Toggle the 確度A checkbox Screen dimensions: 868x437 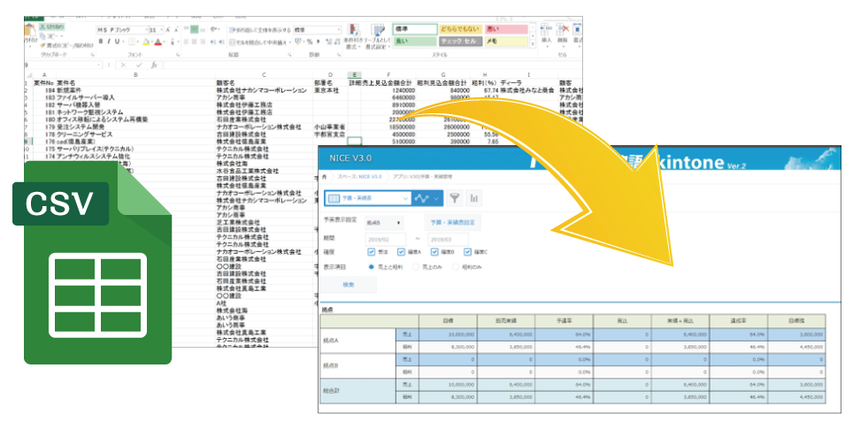click(403, 252)
